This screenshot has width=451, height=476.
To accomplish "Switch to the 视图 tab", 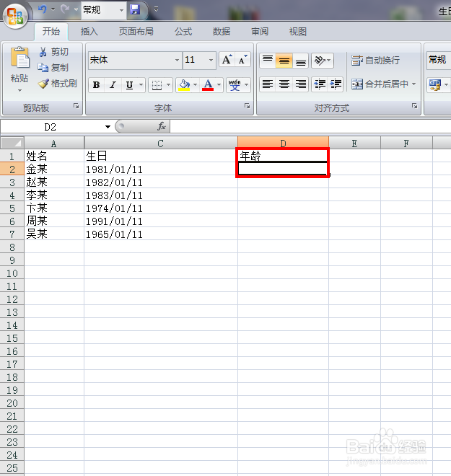I will (x=297, y=31).
